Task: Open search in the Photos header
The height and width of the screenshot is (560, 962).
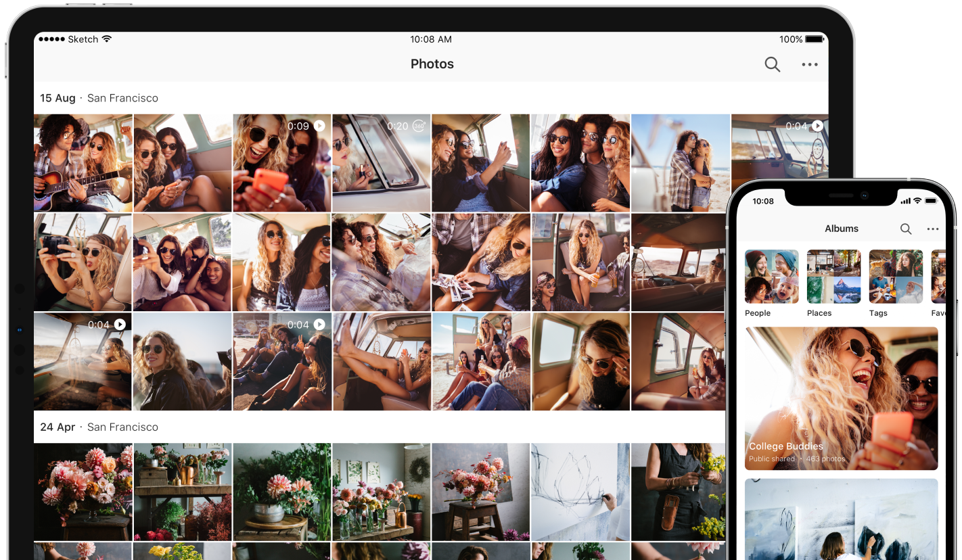Action: [x=772, y=64]
